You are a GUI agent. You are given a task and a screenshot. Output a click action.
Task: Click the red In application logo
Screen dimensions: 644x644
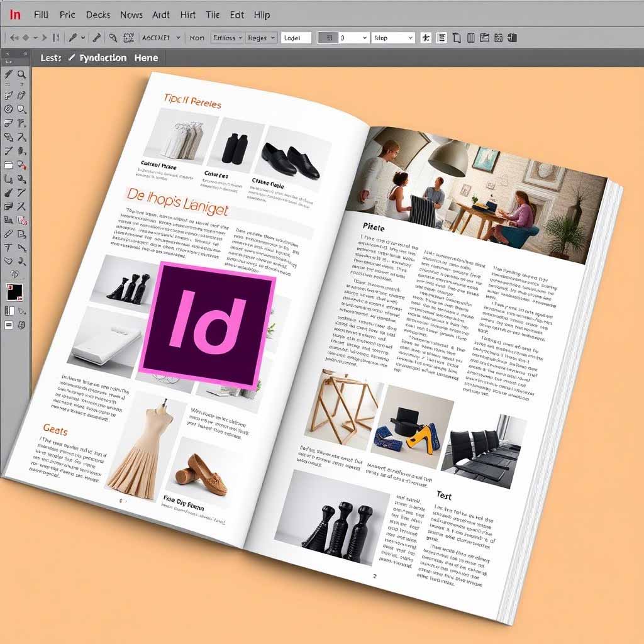coord(15,15)
